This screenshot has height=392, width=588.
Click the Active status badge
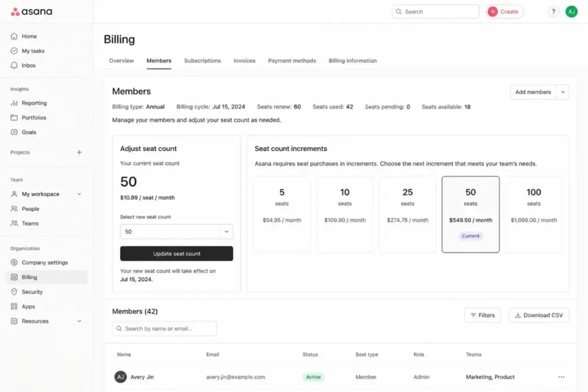click(313, 377)
